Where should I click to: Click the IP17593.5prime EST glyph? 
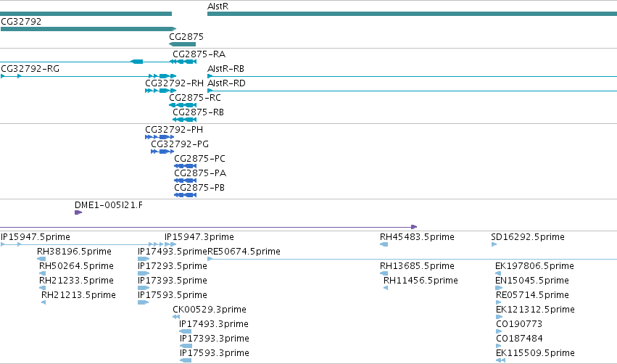tap(144, 302)
